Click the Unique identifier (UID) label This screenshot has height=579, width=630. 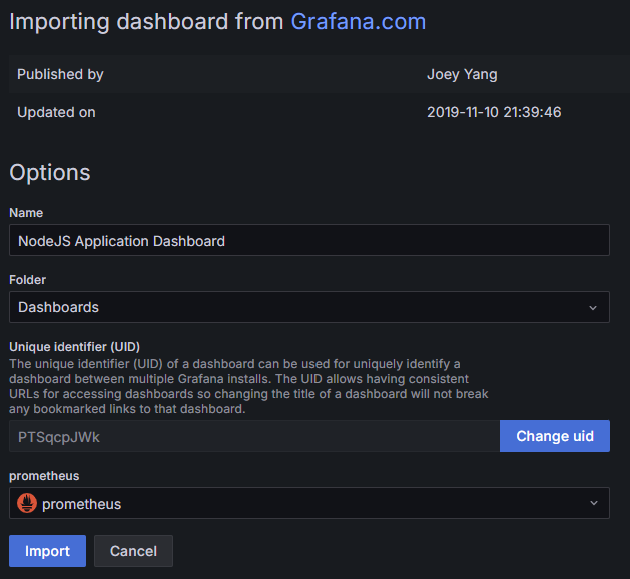[81, 346]
